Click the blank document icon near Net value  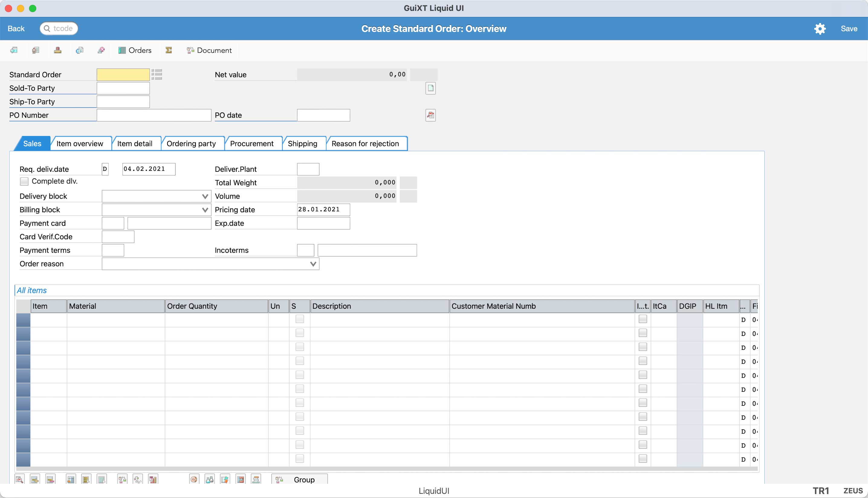point(430,88)
